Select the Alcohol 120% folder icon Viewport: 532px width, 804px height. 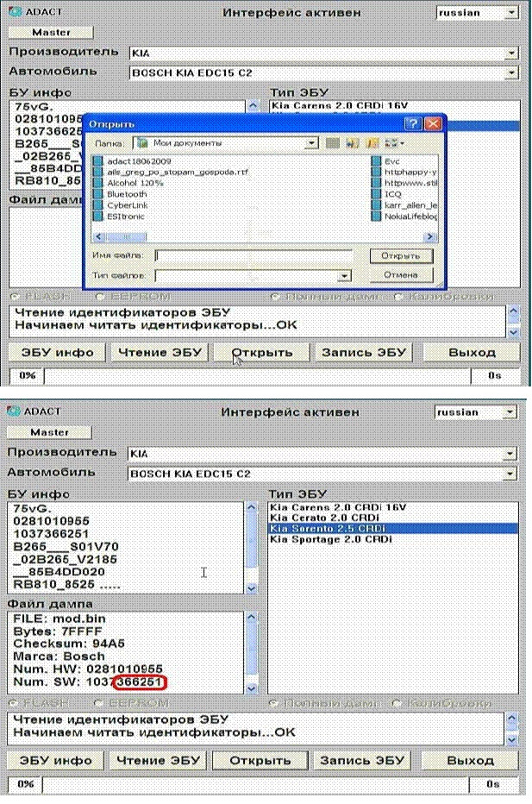coord(98,183)
